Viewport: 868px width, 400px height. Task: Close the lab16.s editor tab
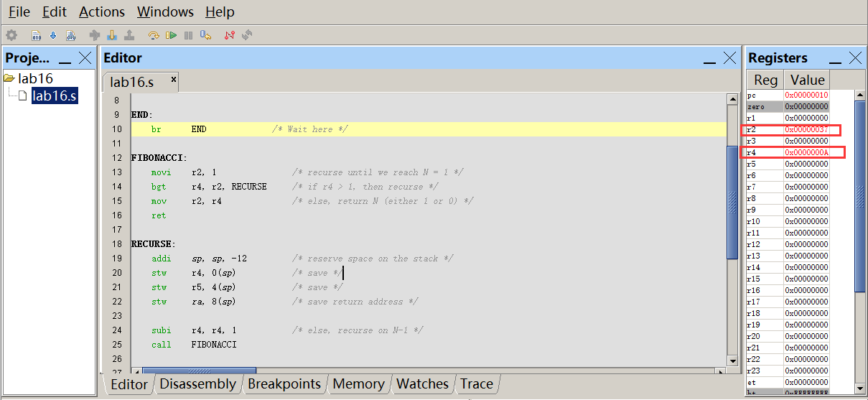(173, 80)
